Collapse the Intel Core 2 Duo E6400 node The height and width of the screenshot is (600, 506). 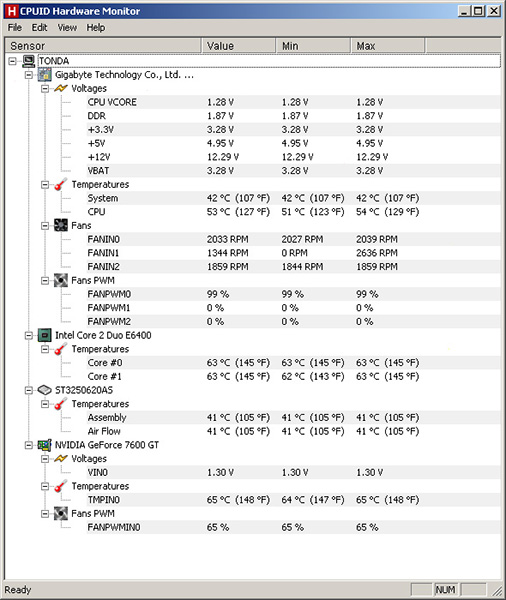29,336
